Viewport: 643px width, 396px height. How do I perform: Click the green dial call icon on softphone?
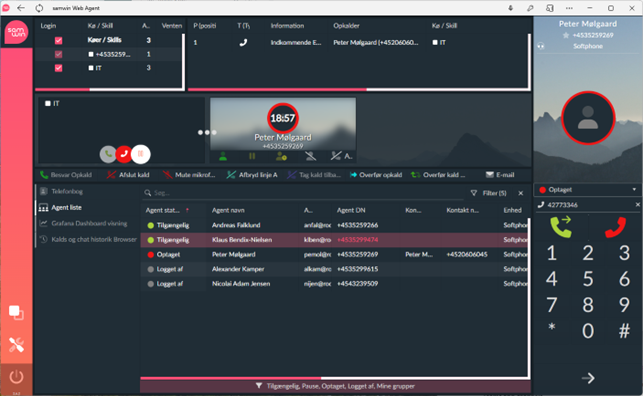[x=561, y=227]
